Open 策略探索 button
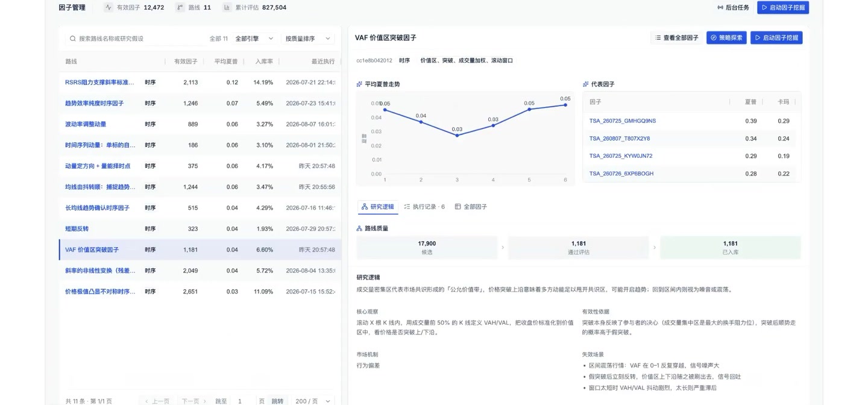Screen dimensions: 868x405 tap(726, 37)
